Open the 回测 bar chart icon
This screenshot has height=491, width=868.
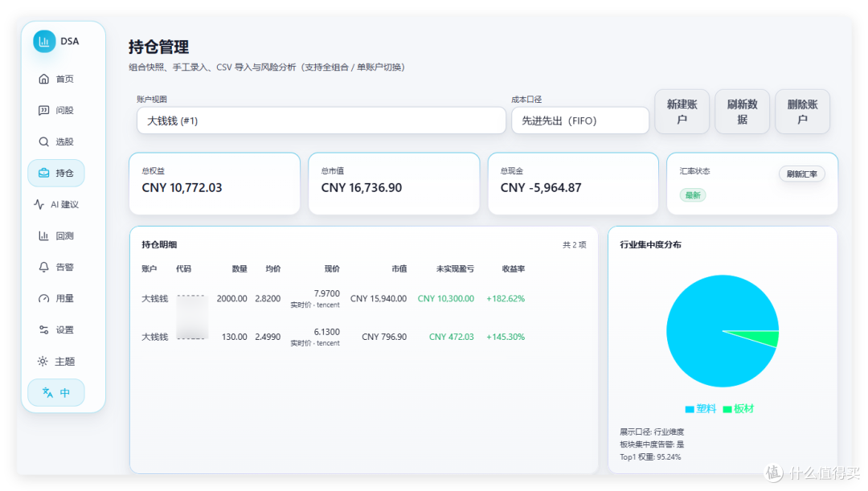coord(43,235)
